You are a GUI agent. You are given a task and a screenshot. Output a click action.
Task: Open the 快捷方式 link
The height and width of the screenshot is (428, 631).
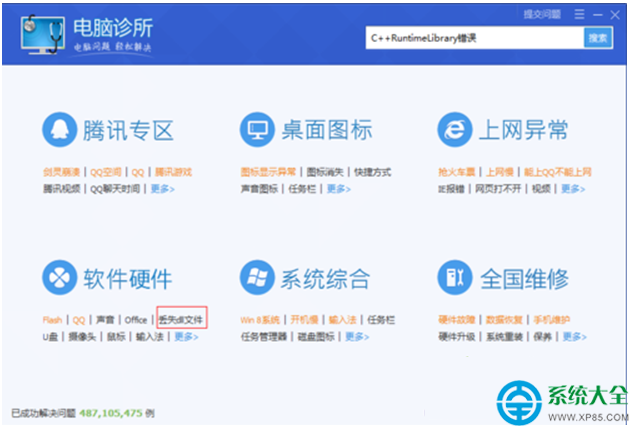point(373,173)
